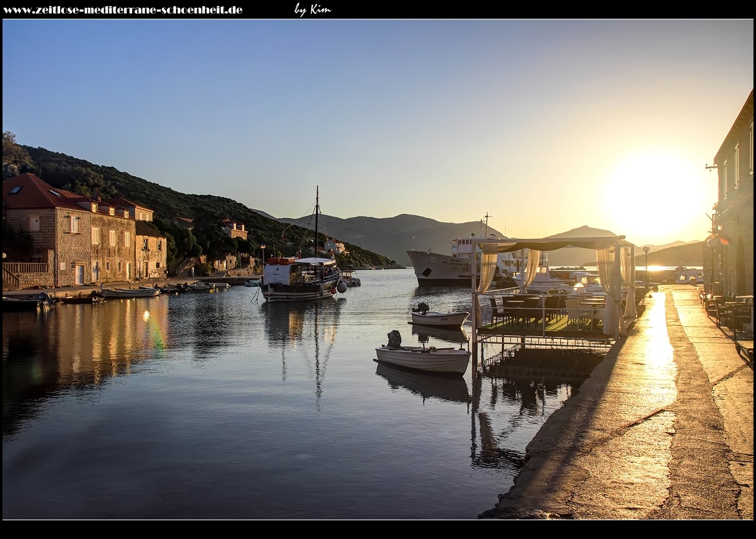Open the harbor sunset photograph
This screenshot has width=756, height=539.
(x=378, y=269)
